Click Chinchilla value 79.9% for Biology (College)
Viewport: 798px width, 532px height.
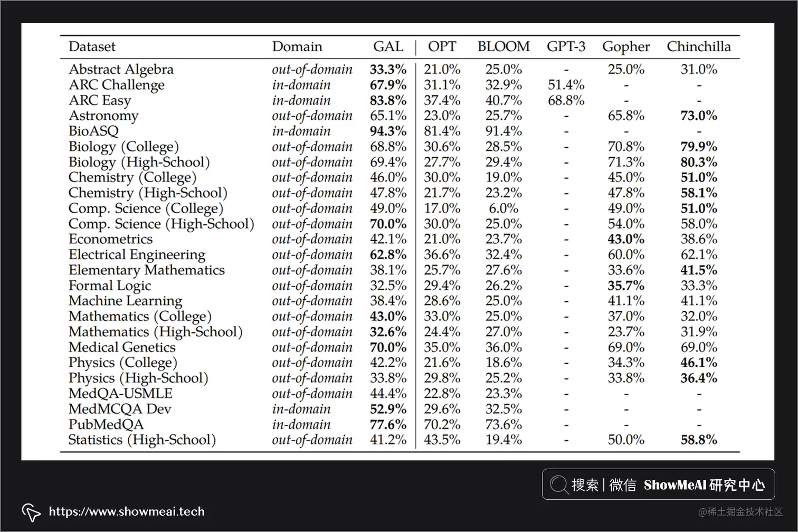click(699, 147)
